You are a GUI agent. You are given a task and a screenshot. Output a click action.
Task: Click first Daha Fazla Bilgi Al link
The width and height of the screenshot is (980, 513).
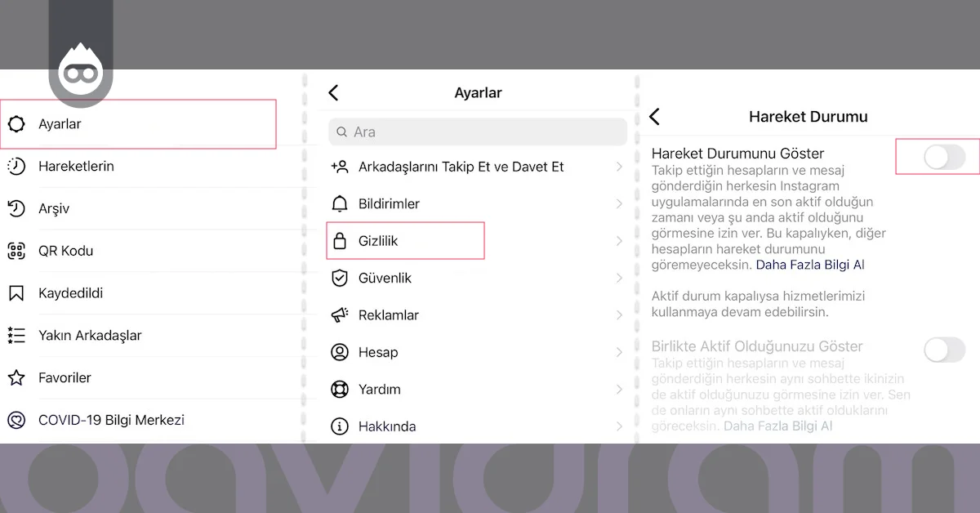(809, 265)
